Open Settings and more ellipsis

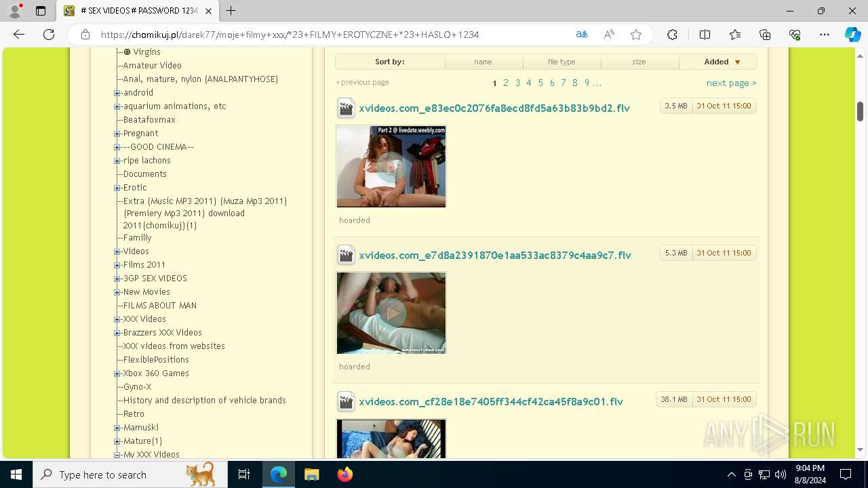point(825,35)
